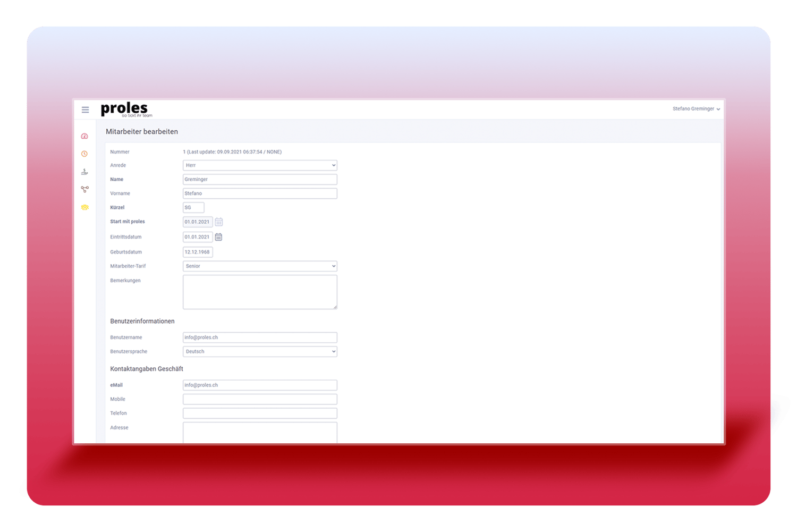Click the Name field with Greminger
This screenshot has height=532, width=797.
pos(260,180)
